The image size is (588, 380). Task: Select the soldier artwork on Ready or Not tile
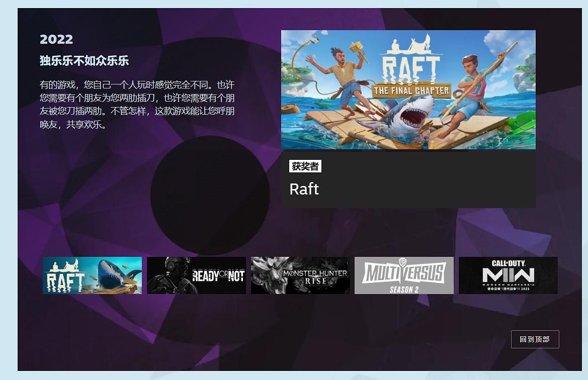click(175, 275)
